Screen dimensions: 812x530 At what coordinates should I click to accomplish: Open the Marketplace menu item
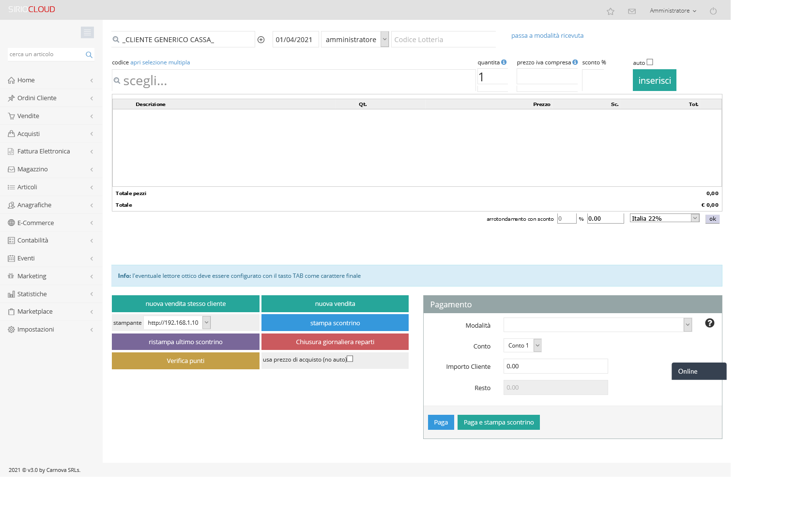point(51,312)
